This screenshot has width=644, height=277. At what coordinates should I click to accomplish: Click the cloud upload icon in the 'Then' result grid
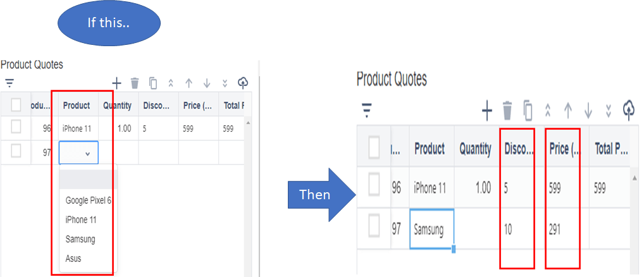[x=628, y=111]
